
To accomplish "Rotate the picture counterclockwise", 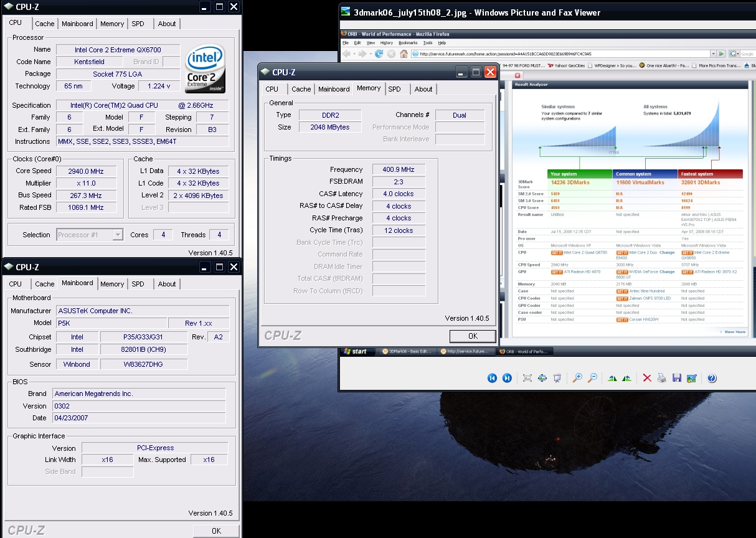I will pos(627,378).
